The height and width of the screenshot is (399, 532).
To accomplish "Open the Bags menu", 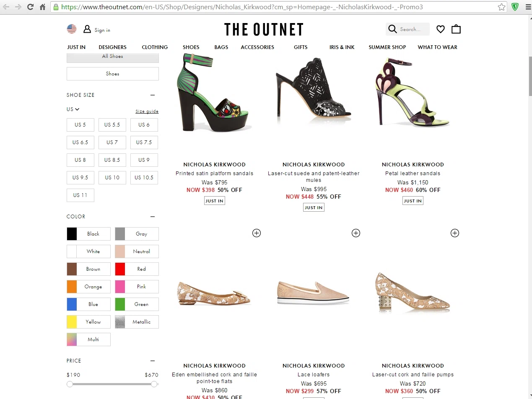I will click(221, 47).
